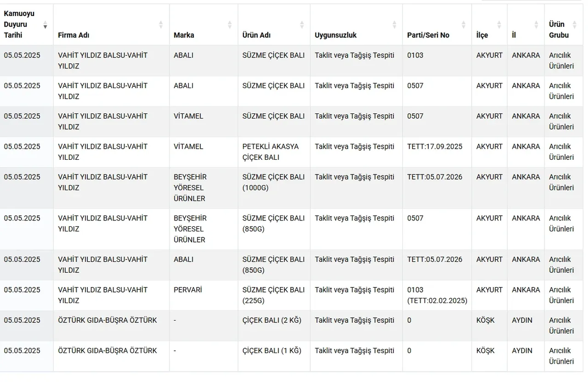Select KÖŞK in the 2 KĞ row
The height and width of the screenshot is (383, 588).
click(x=486, y=320)
